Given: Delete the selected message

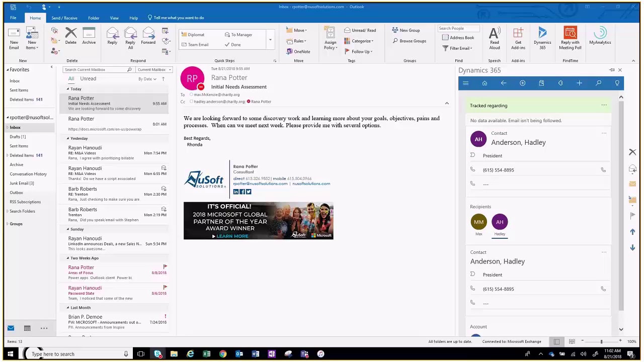Looking at the screenshot, I should (x=71, y=36).
